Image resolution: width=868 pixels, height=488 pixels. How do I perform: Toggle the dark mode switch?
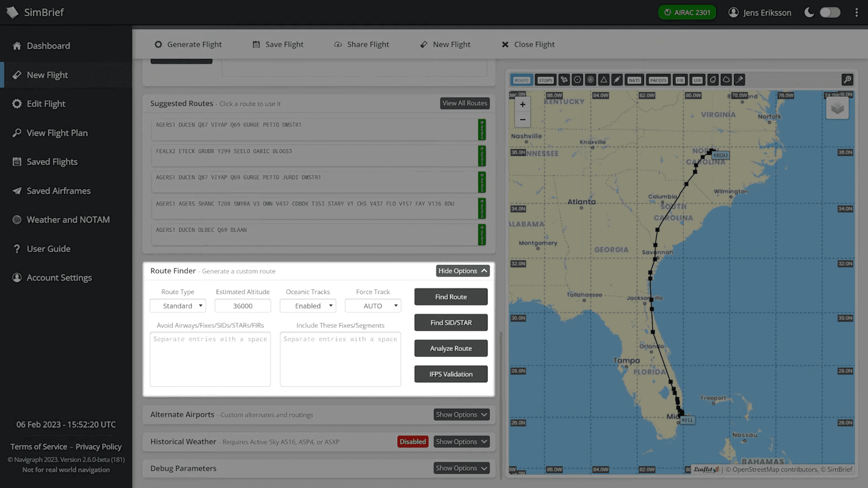pyautogui.click(x=830, y=13)
